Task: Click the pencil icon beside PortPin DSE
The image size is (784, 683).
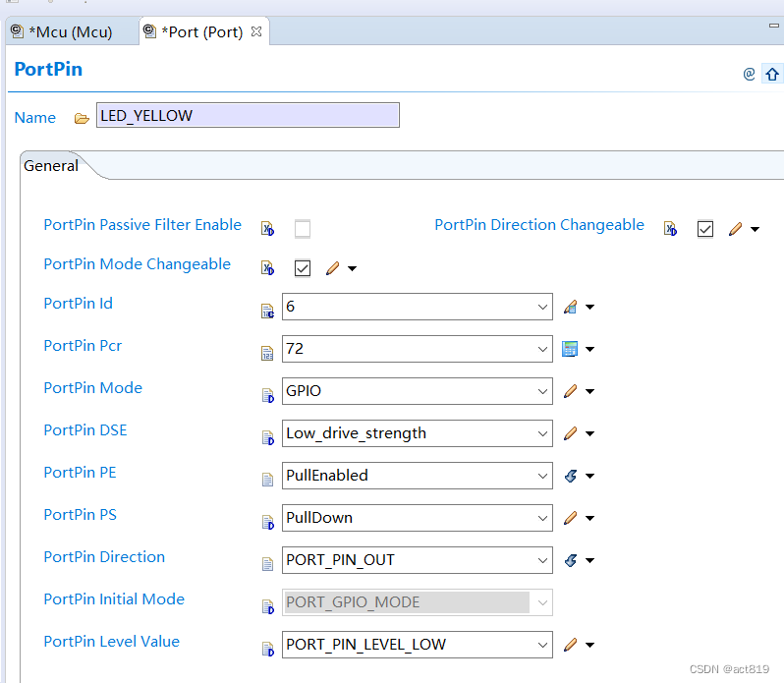Action: point(571,433)
